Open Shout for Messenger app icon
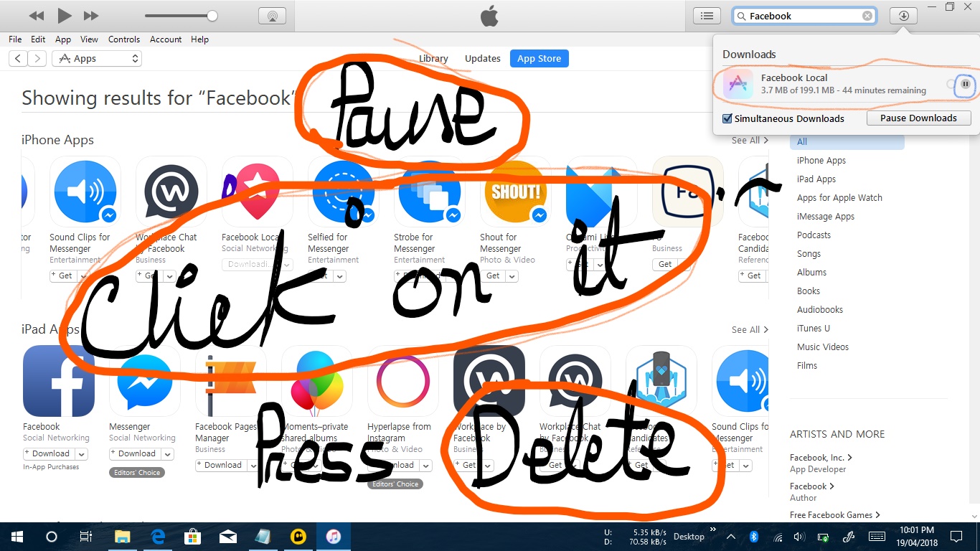 516,192
